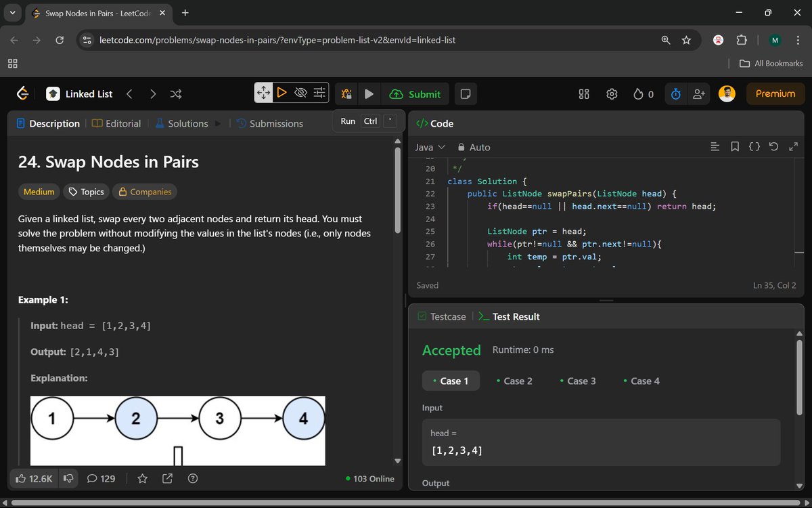Like the problem (12.6K thumbs up)

pyautogui.click(x=34, y=478)
